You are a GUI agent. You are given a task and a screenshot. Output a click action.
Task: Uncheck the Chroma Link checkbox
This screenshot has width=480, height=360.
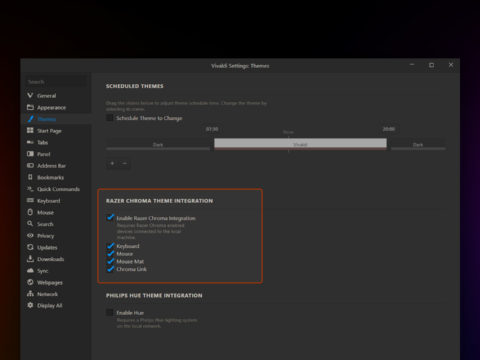tap(110, 269)
